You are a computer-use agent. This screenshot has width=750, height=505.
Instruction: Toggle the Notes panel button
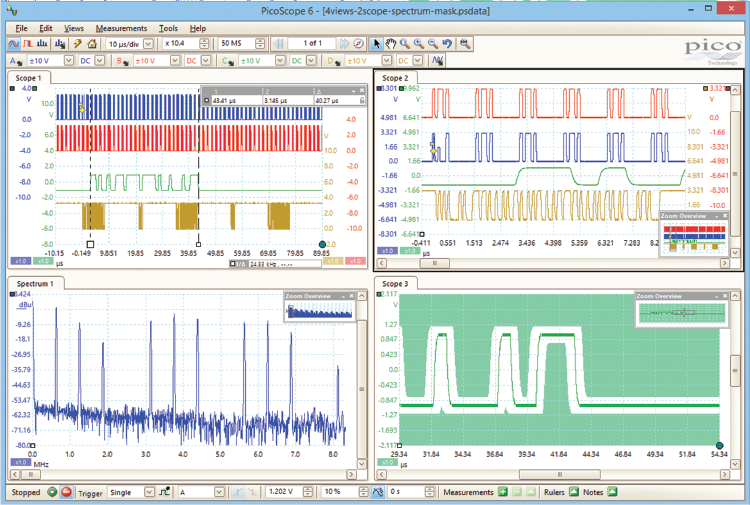[x=612, y=492]
